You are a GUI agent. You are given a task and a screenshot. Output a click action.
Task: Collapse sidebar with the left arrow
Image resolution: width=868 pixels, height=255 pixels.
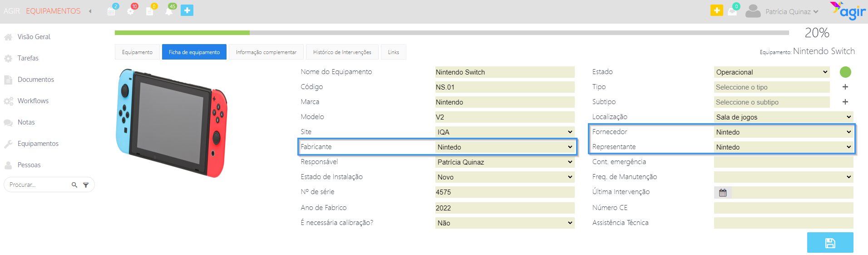point(90,11)
